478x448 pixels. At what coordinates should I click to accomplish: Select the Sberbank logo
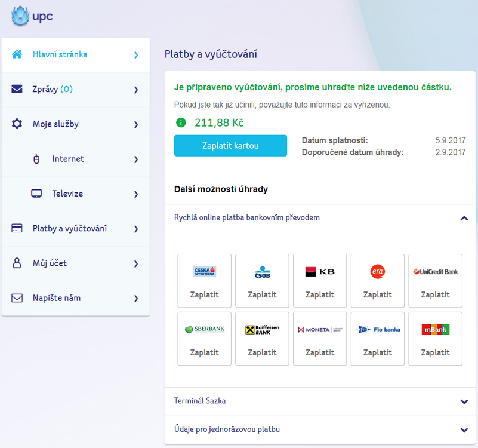pos(204,329)
